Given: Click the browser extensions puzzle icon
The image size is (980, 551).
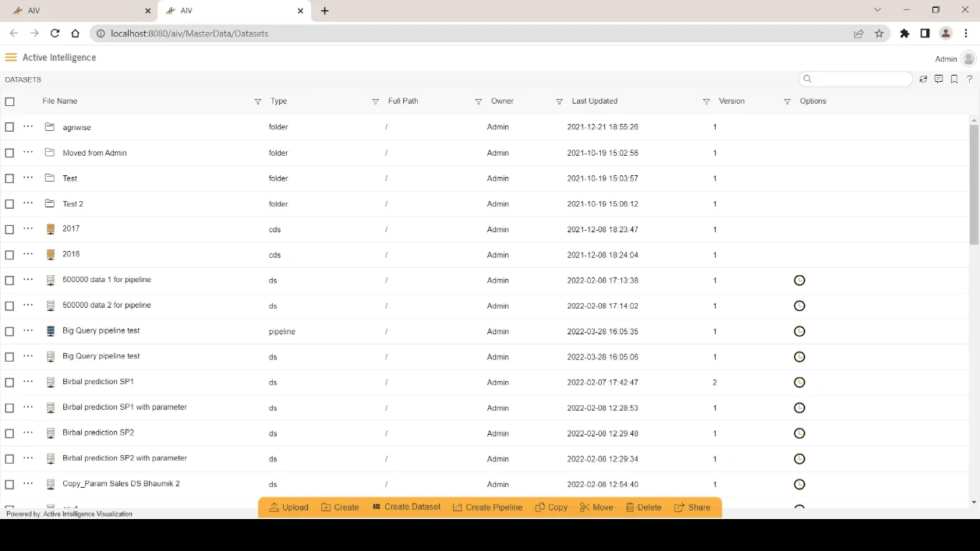Looking at the screenshot, I should coord(904,34).
